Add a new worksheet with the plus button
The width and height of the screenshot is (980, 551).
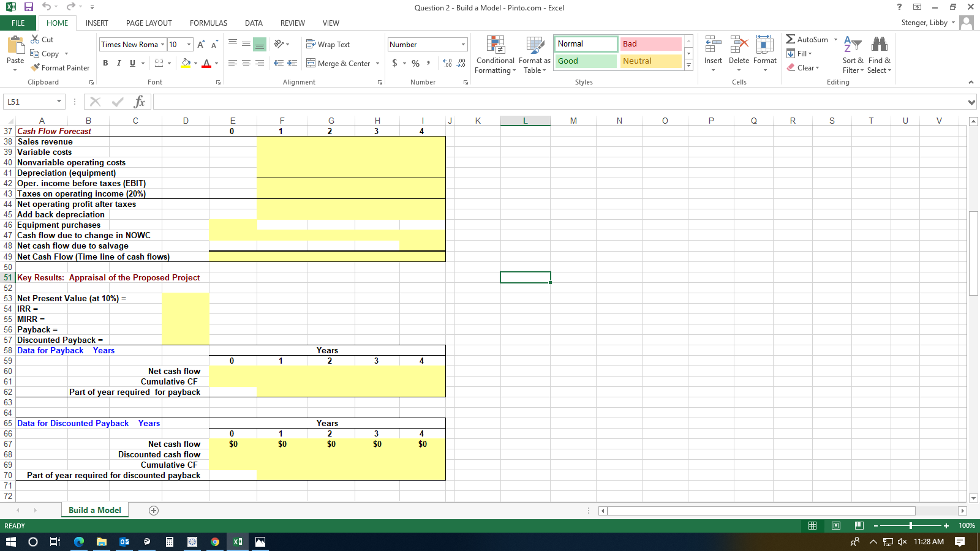(x=153, y=510)
